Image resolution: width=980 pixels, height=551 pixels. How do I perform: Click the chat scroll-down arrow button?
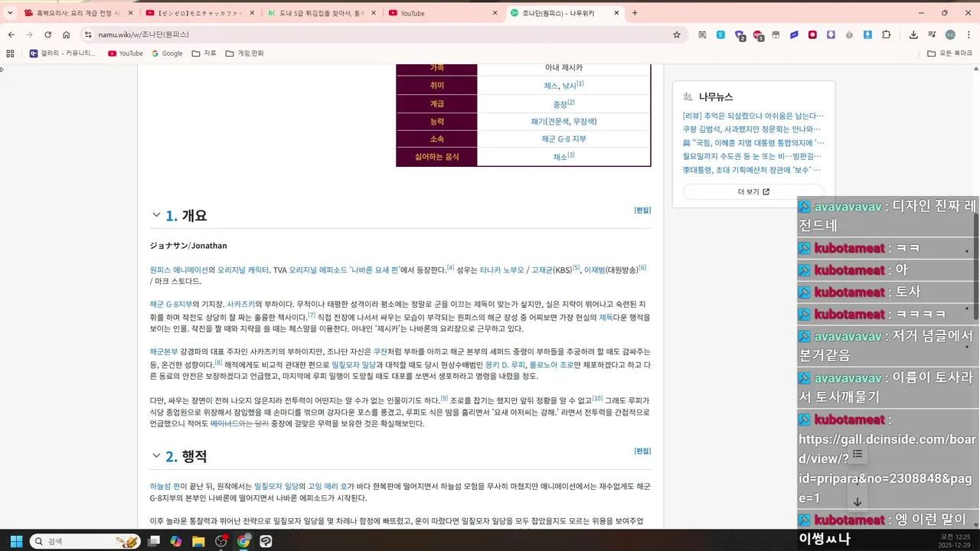point(857,502)
